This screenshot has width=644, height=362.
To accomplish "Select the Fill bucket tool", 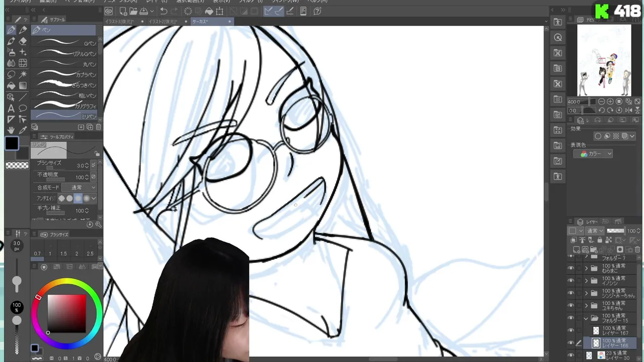I will point(11,85).
